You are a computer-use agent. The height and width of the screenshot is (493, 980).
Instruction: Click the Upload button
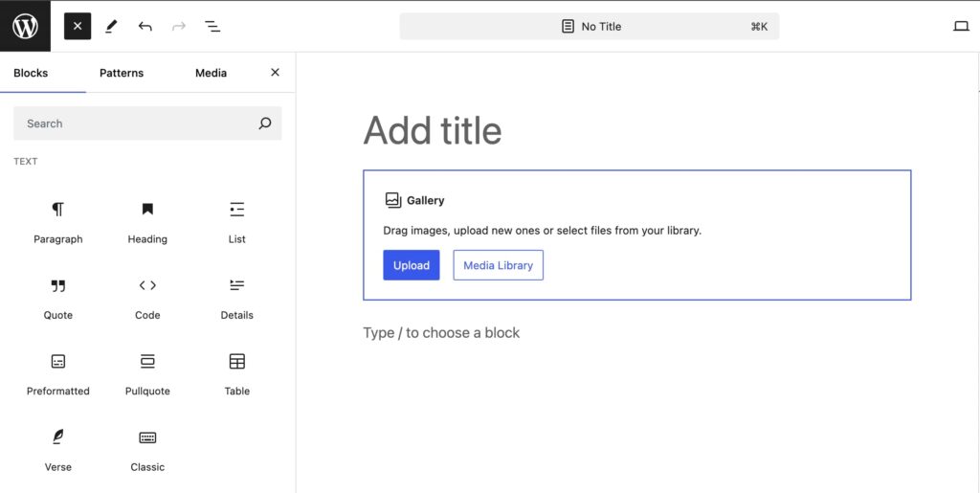coord(412,265)
